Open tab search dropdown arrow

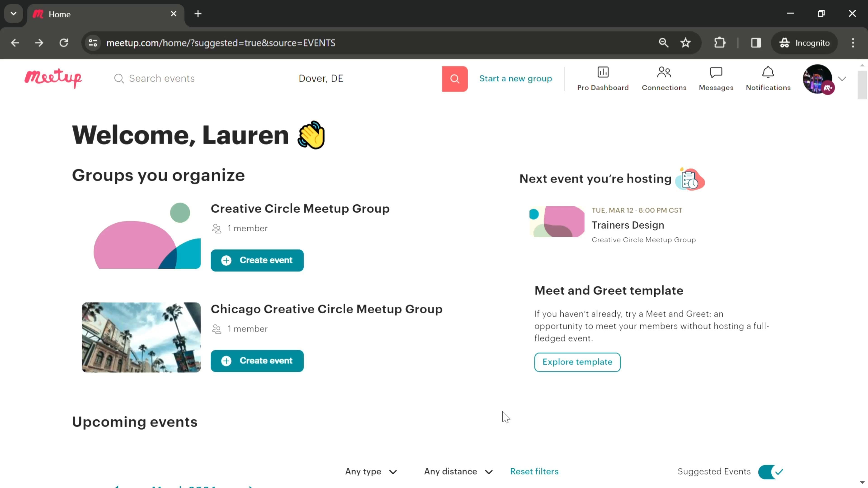point(14,14)
